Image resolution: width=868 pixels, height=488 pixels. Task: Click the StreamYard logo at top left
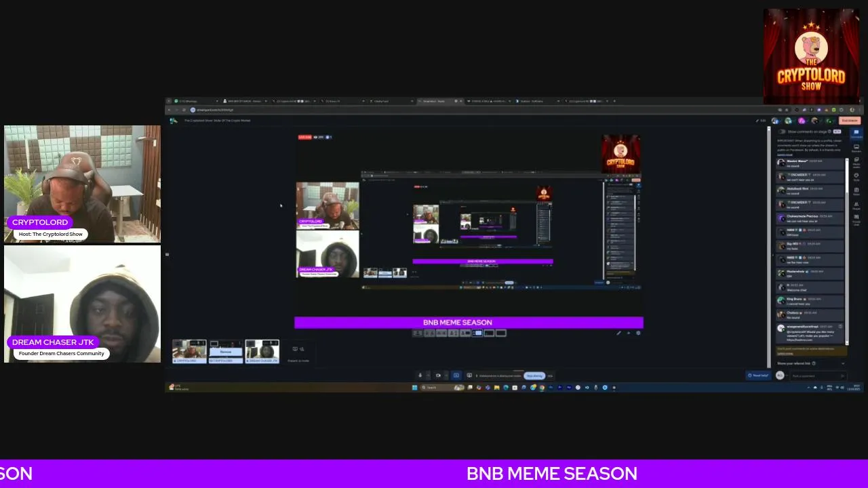(x=174, y=121)
